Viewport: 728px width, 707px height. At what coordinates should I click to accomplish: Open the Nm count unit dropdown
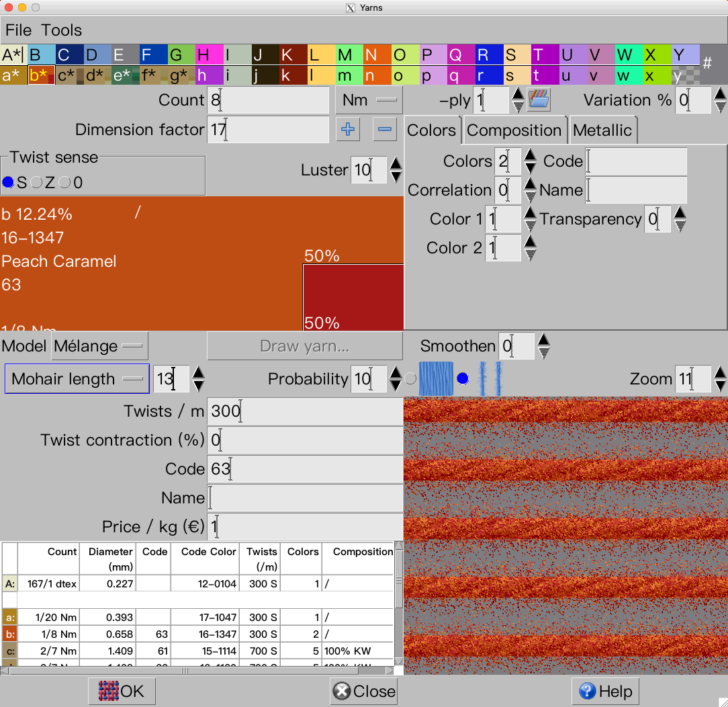pyautogui.click(x=369, y=100)
